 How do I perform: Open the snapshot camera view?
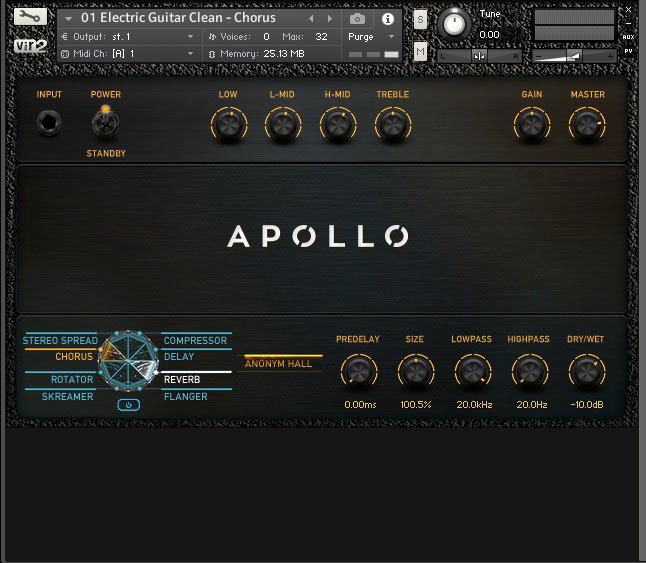pos(357,19)
